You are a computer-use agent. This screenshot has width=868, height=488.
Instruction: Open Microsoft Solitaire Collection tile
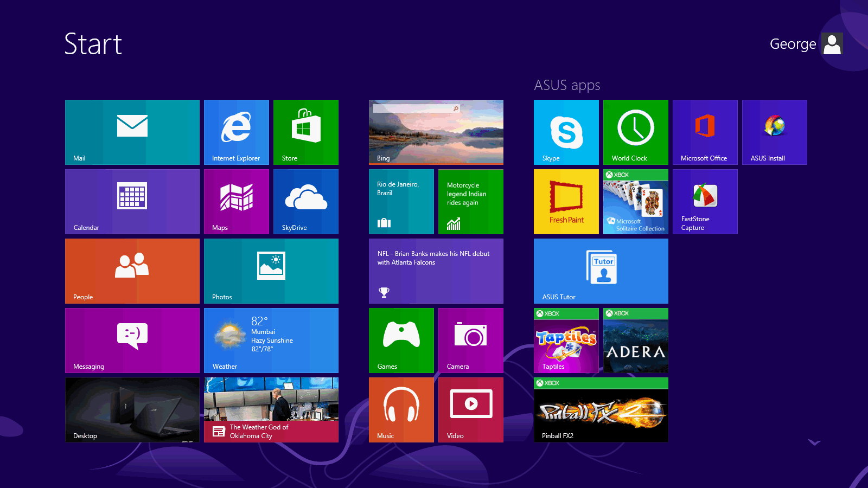[636, 202]
